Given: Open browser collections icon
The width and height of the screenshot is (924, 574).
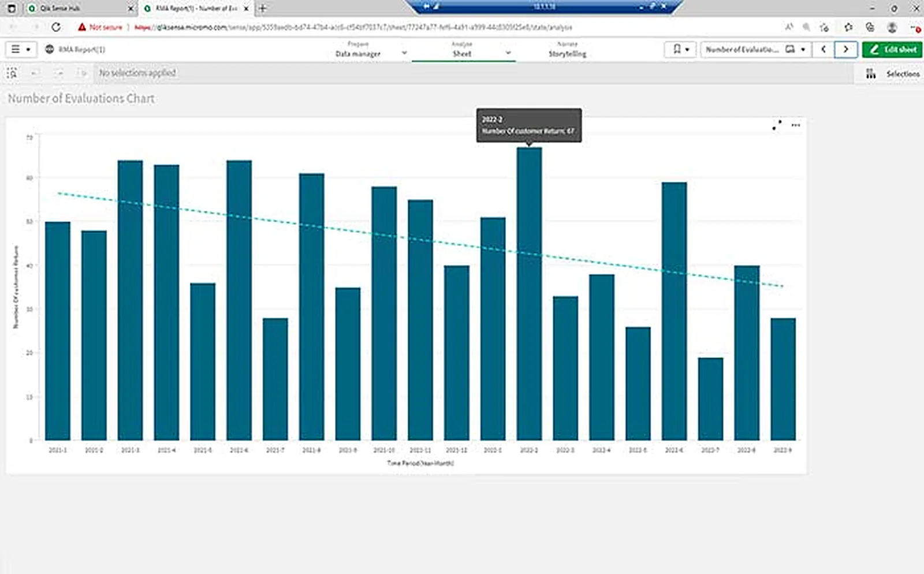Looking at the screenshot, I should (870, 27).
